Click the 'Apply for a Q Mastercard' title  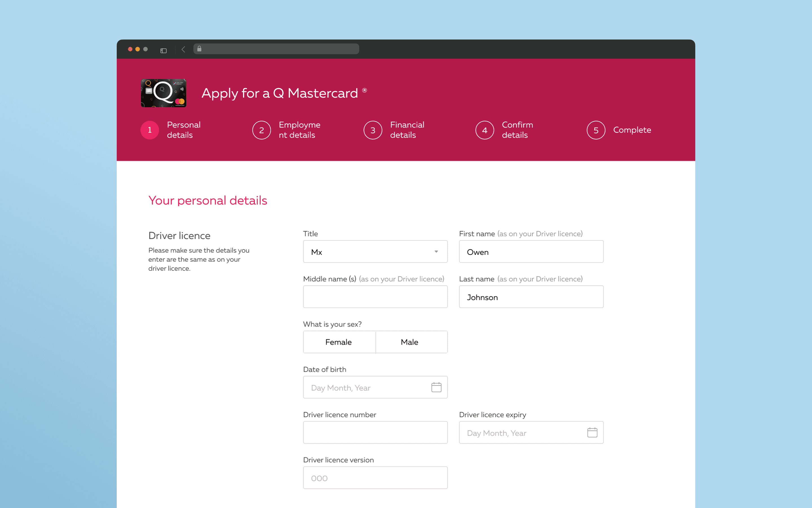[284, 93]
